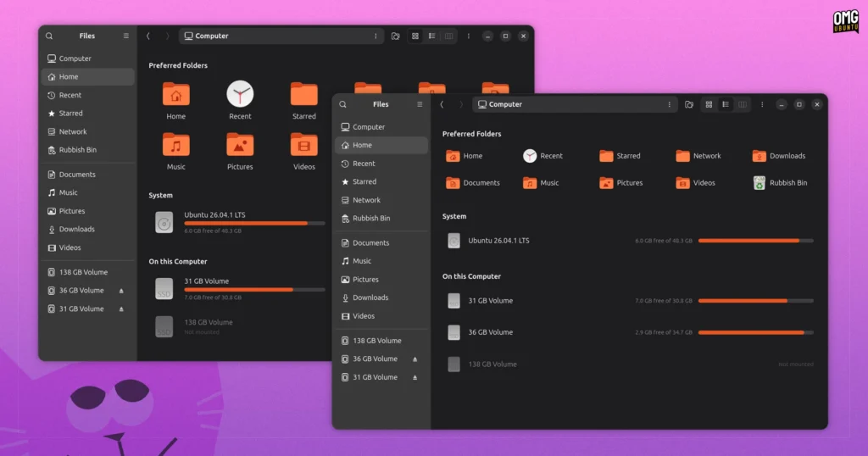Open Documents in the front window sidebar
This screenshot has width=868, height=456.
click(x=381, y=242)
